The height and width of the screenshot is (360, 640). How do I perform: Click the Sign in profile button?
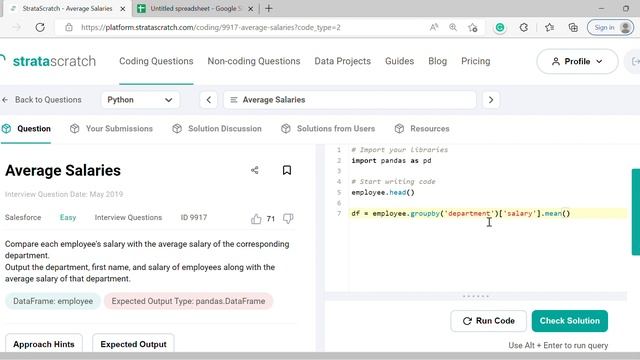tap(610, 27)
